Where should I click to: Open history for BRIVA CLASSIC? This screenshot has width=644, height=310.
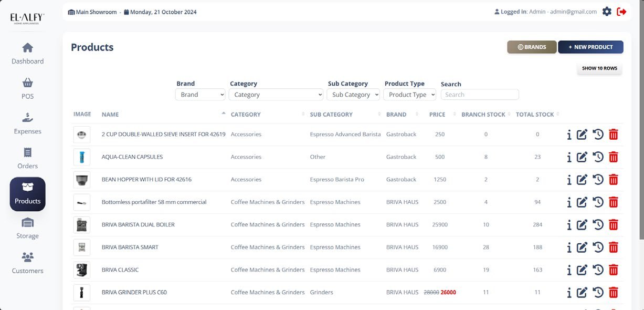598,270
